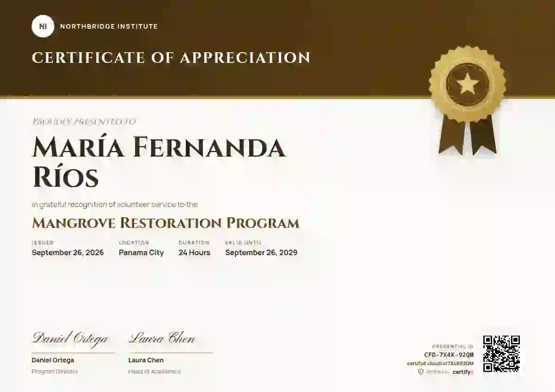Click the NI circular logo badge
This screenshot has width=555, height=392.
[43, 26]
